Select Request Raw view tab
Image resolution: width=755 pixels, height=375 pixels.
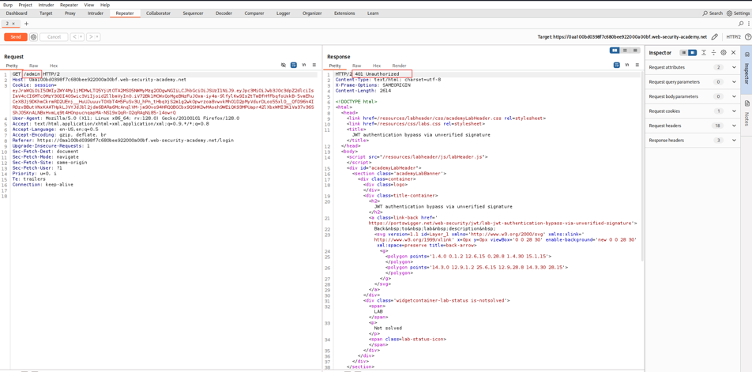point(33,65)
